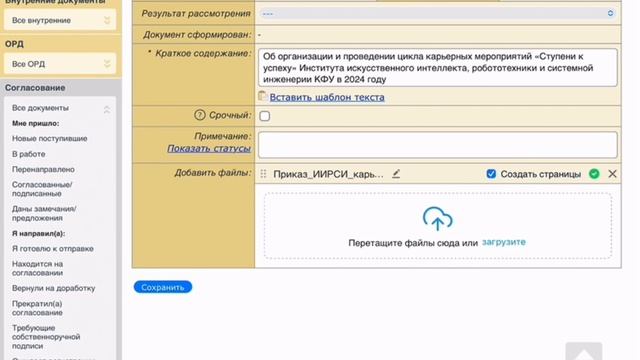Open Даны замечания/предложения list
This screenshot has width=640, height=360.
[44, 213]
